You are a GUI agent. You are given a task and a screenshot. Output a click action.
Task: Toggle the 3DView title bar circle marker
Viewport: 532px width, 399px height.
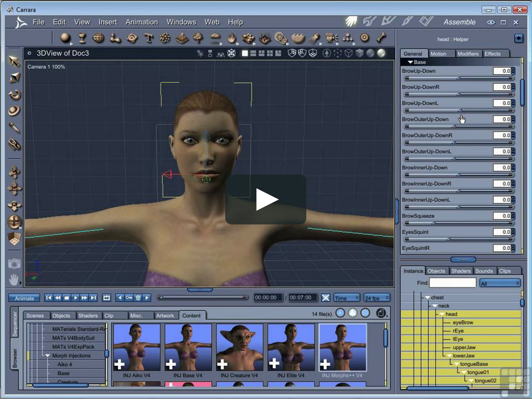29,53
